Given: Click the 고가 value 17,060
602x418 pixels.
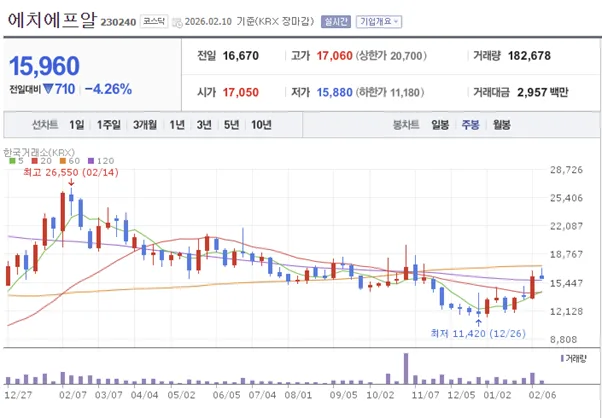Looking at the screenshot, I should 334,56.
